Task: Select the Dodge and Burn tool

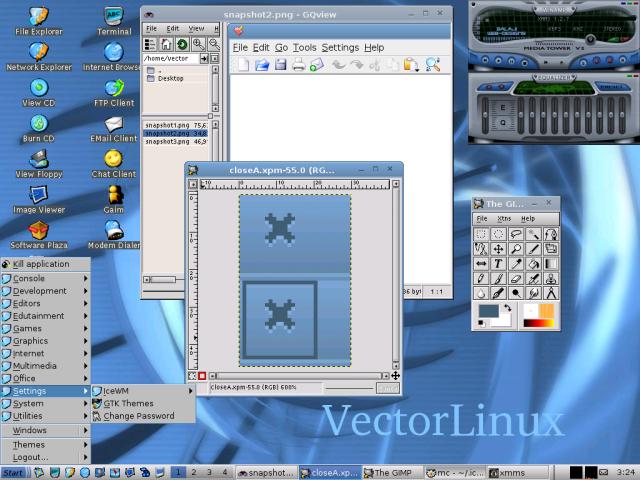Action: click(x=516, y=293)
